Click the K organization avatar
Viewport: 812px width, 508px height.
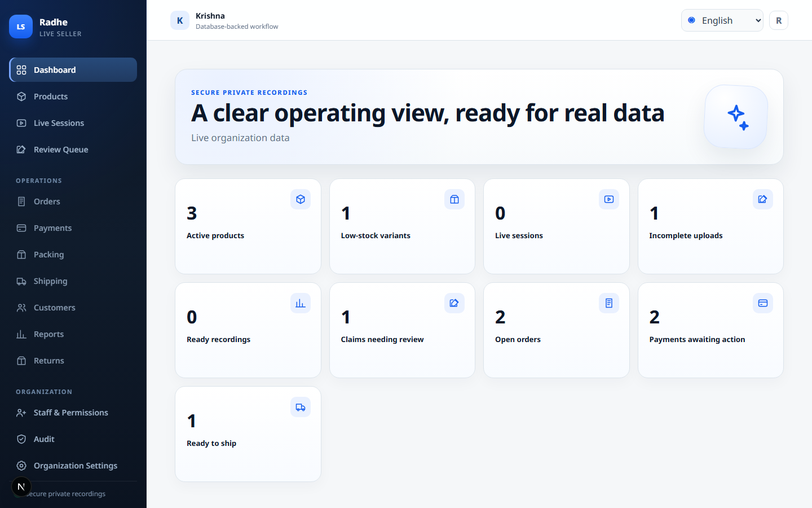tap(180, 20)
